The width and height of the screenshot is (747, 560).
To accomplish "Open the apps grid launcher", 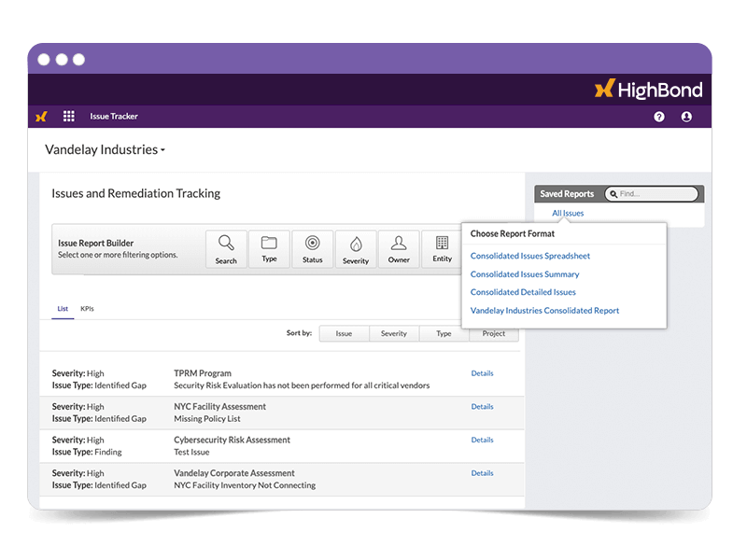I will click(x=68, y=116).
